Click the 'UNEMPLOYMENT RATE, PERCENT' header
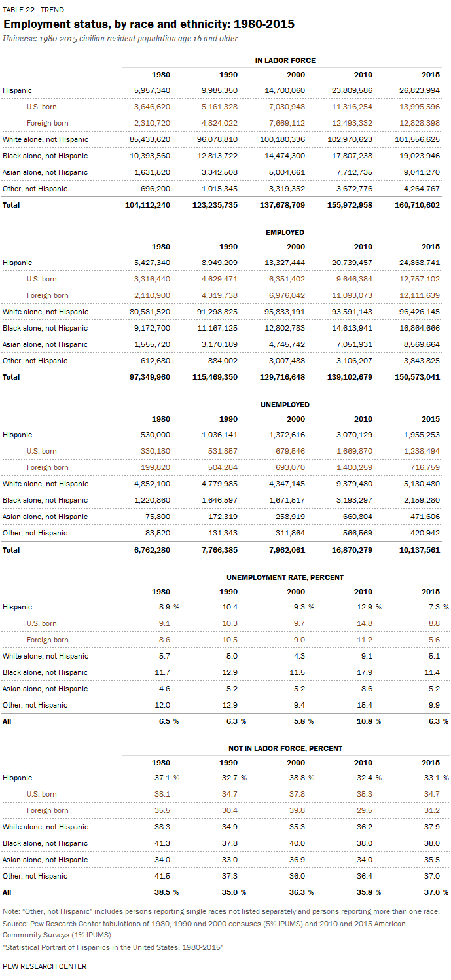Screen dimensions: 451x980 click(285, 577)
